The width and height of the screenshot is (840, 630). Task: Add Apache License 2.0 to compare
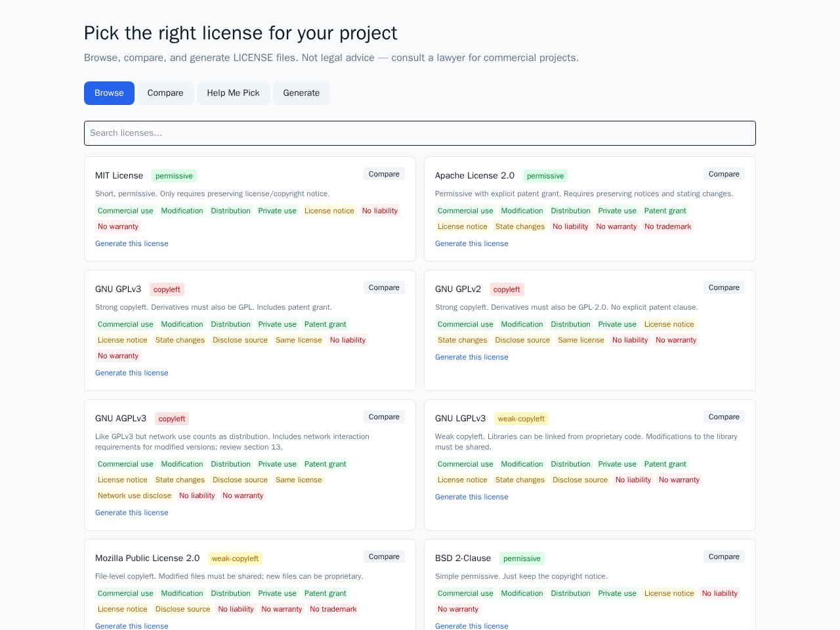[724, 174]
